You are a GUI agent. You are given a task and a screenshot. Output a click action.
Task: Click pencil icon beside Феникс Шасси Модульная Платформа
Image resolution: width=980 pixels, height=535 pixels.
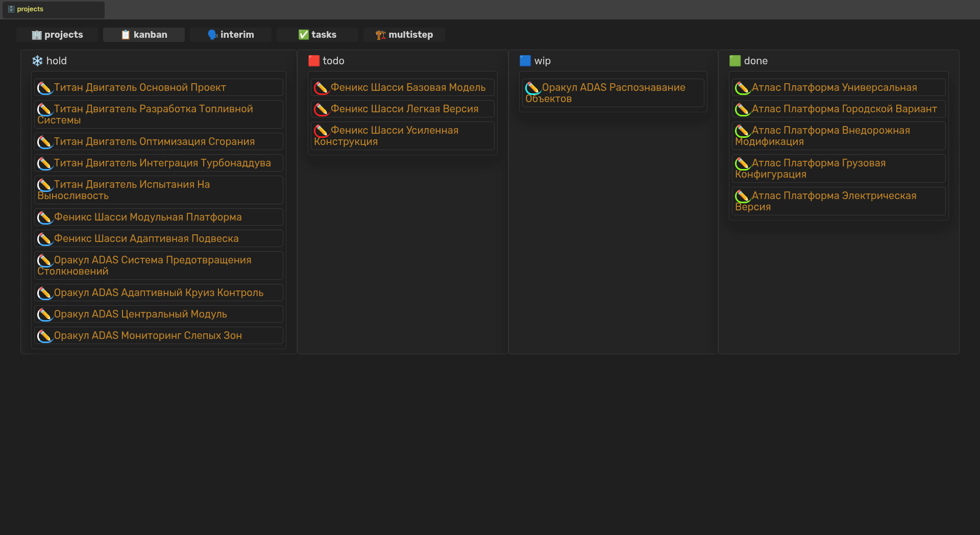coord(45,217)
